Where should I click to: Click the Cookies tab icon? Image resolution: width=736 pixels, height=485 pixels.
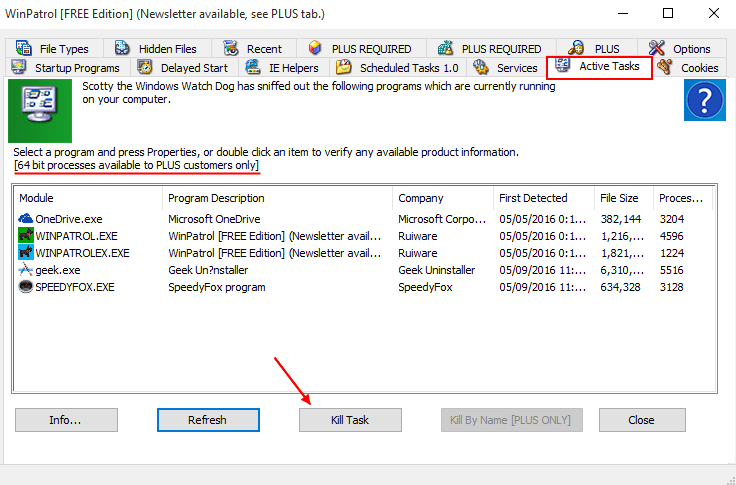664,67
